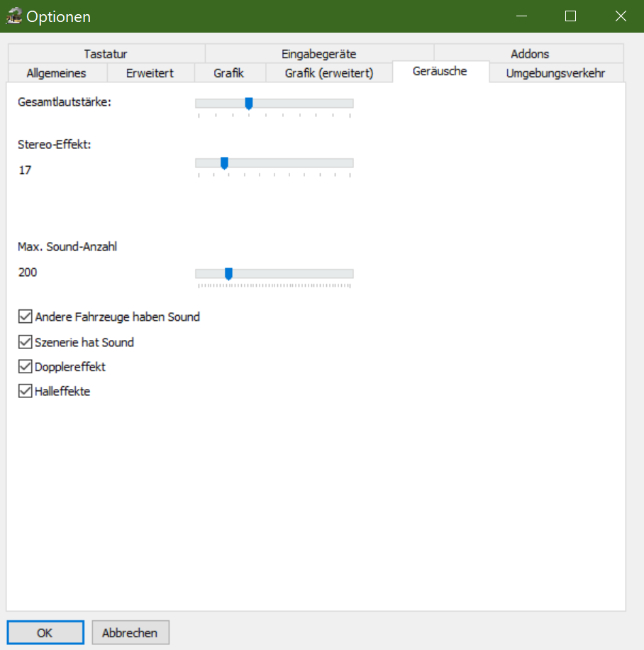Click the Max. Sound-Anzahl slider thumb
The height and width of the screenshot is (650, 644).
pyautogui.click(x=228, y=274)
